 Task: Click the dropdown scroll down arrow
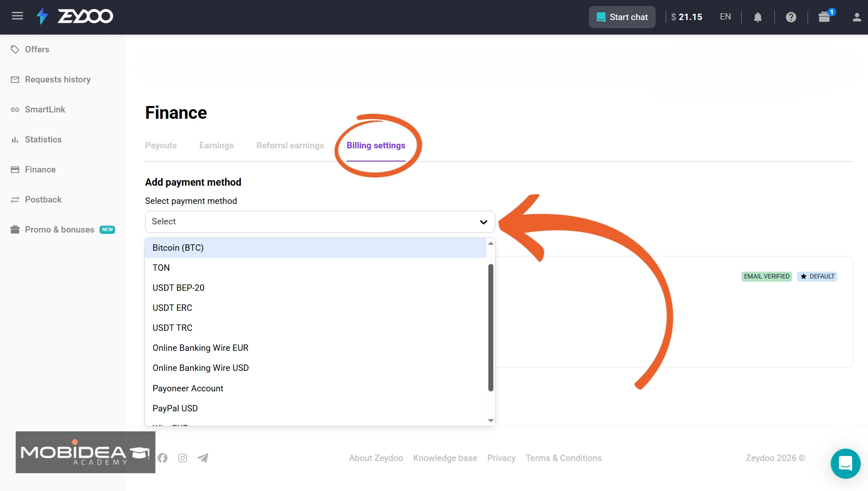491,420
